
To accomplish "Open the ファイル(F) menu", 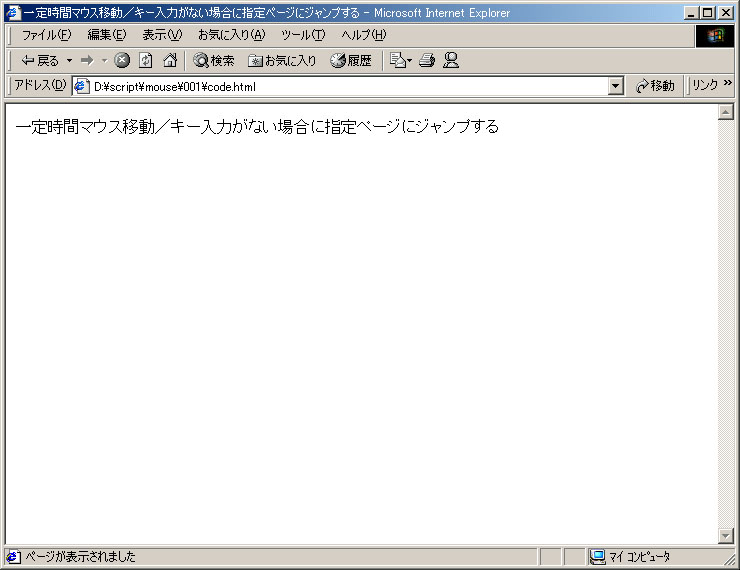I will click(x=46, y=35).
